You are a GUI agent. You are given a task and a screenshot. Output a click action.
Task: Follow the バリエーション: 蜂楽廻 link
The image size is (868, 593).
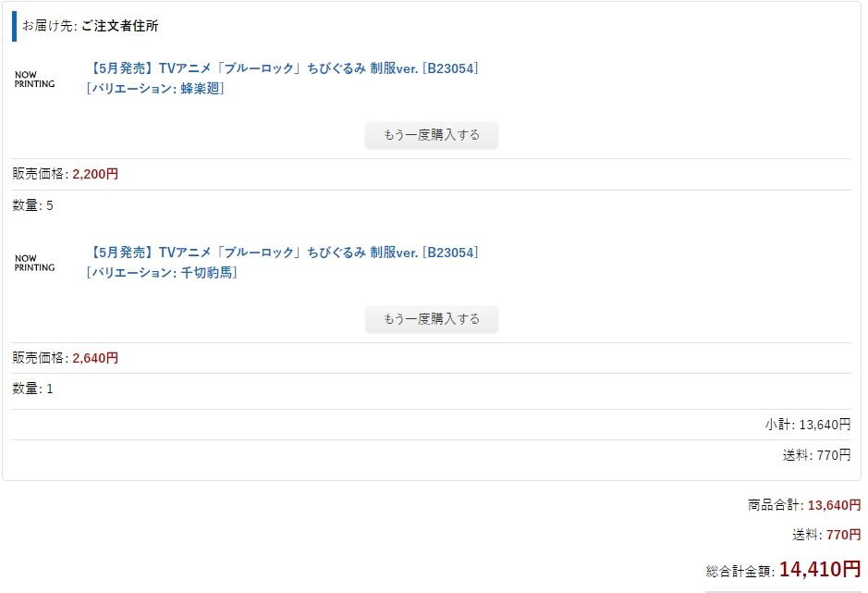click(x=155, y=89)
